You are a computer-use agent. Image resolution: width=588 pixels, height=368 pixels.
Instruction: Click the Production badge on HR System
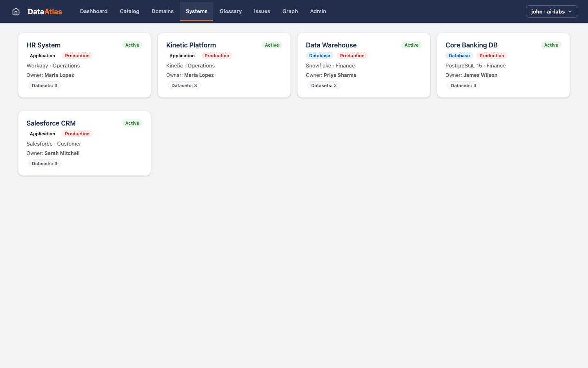coord(77,55)
